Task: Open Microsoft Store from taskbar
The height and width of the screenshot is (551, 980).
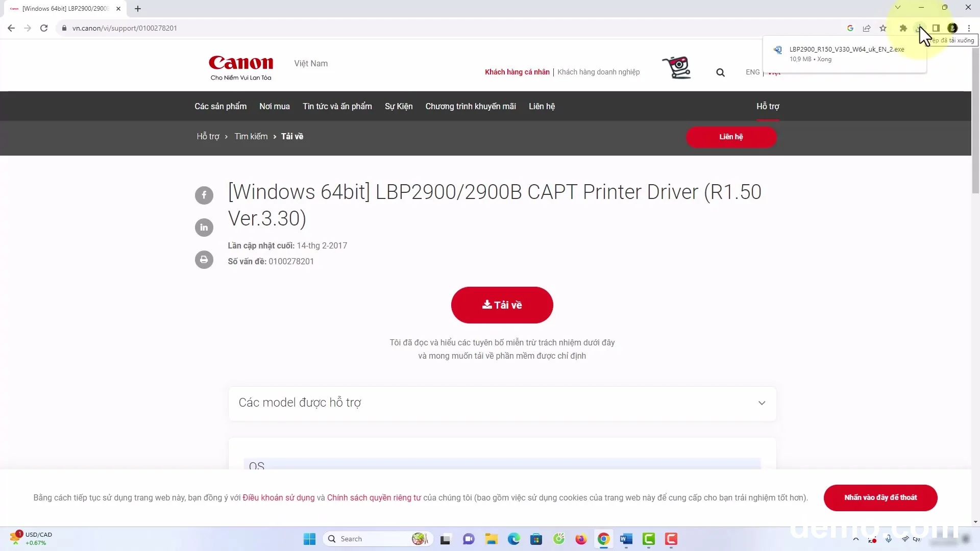Action: tap(536, 539)
